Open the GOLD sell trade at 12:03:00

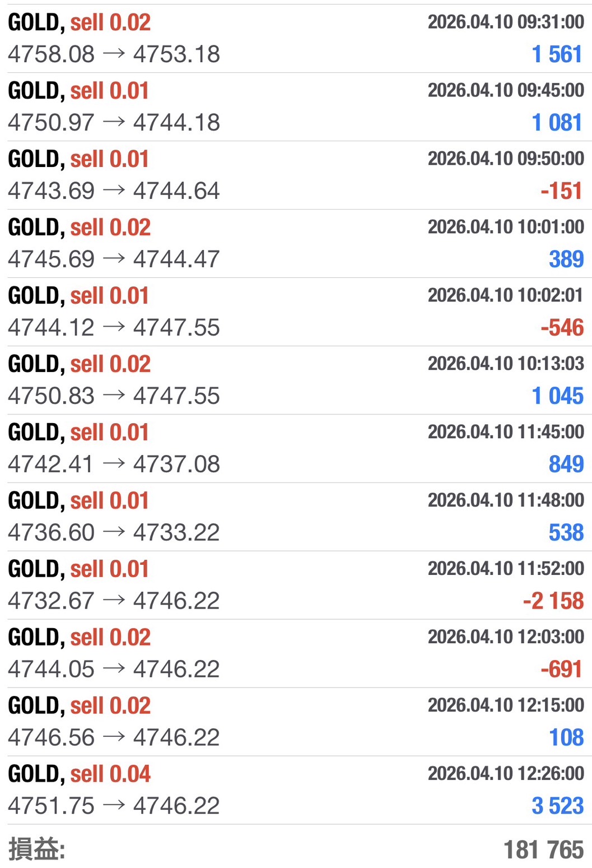pyautogui.click(x=296, y=653)
